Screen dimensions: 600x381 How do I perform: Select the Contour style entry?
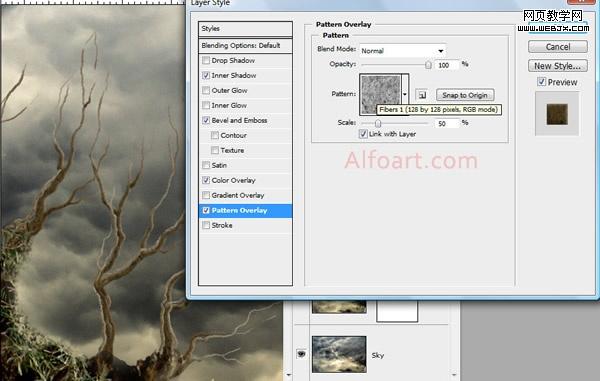pyautogui.click(x=233, y=135)
